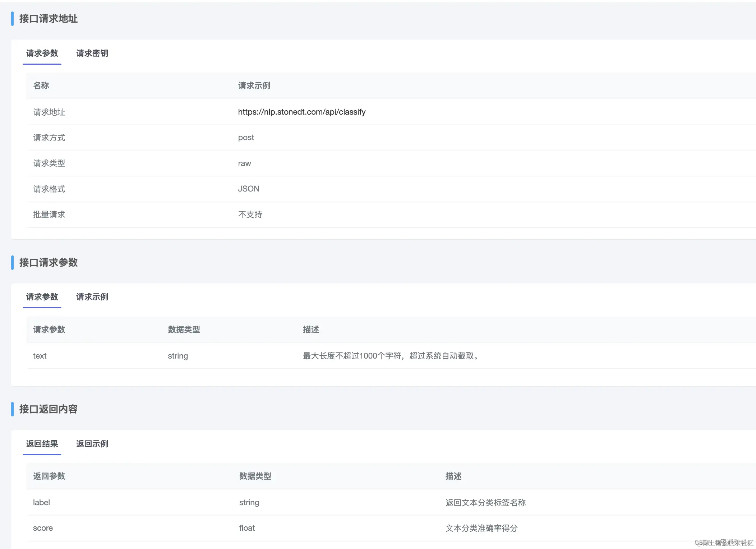The height and width of the screenshot is (549, 756).
Task: Click the 接口返回内容 section heading
Action: (x=48, y=409)
